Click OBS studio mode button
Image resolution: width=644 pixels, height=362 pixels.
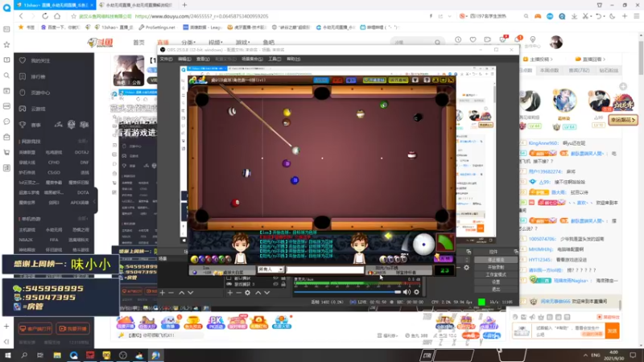click(x=496, y=274)
